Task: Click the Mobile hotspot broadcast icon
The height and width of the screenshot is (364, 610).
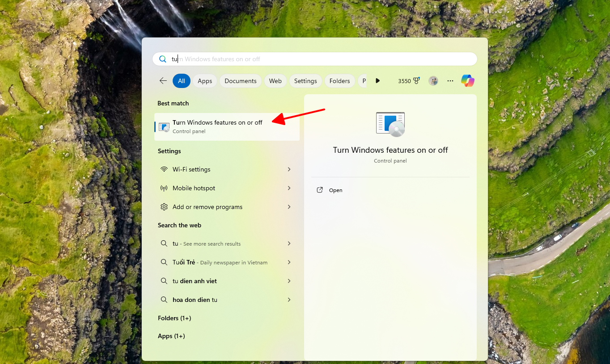Action: point(164,188)
